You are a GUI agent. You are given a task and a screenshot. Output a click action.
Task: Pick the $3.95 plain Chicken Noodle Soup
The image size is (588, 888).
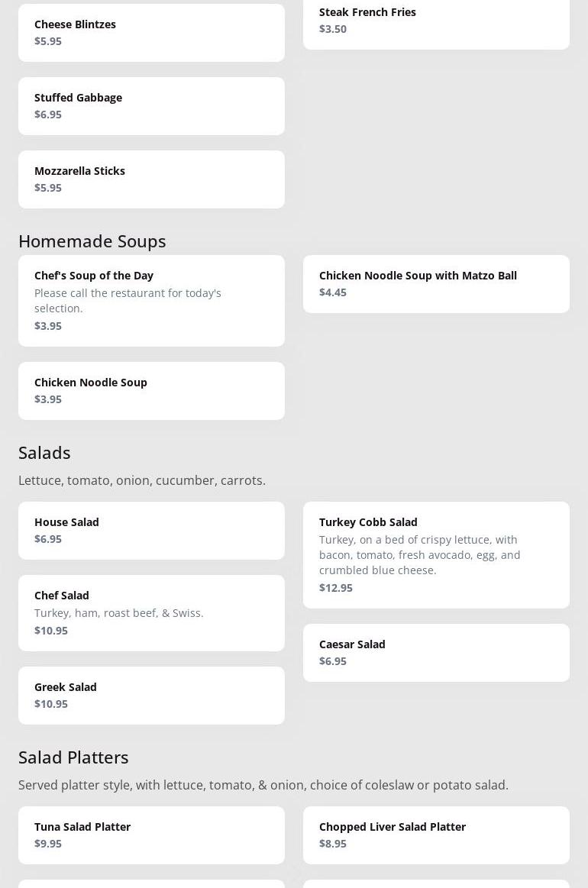(151, 390)
